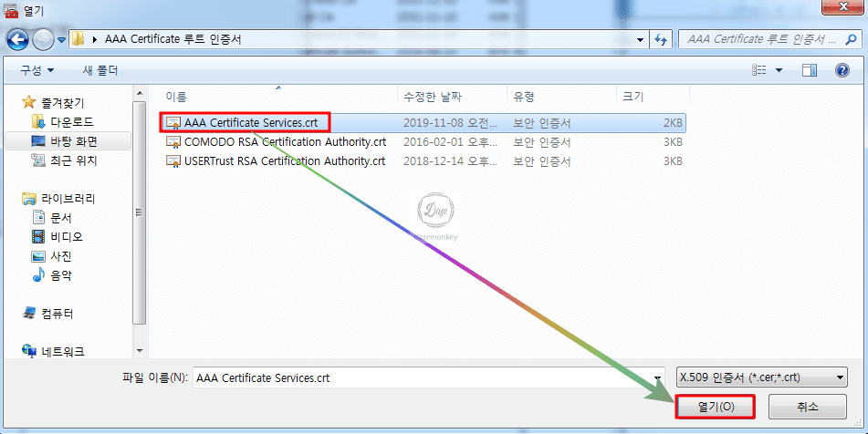Image resolution: width=868 pixels, height=434 pixels.
Task: Click the 다운로드 folder icon
Action: [38, 121]
